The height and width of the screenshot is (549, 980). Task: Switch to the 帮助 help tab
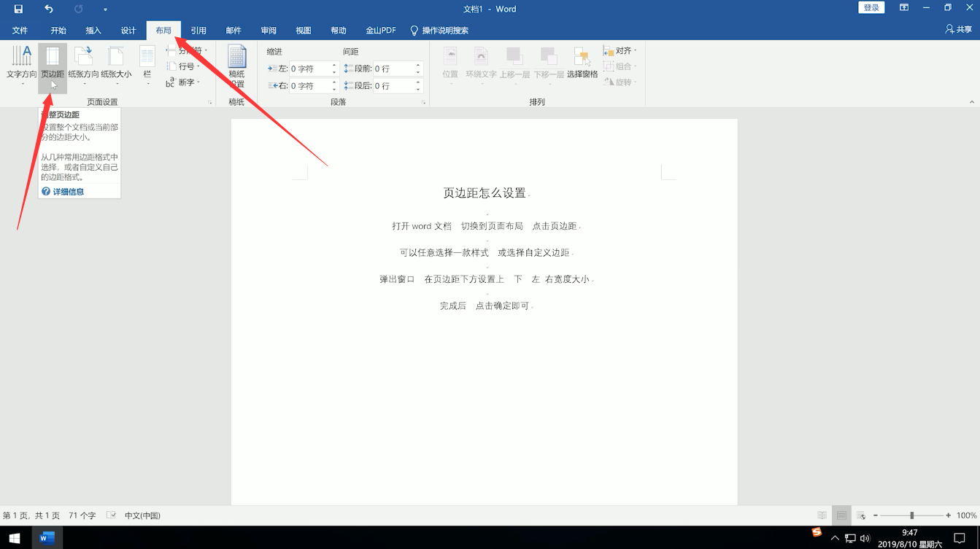coord(339,31)
